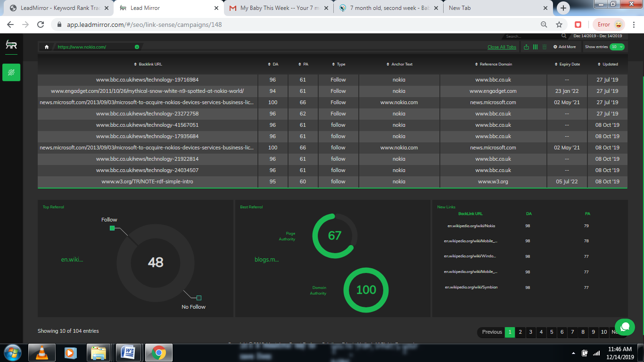Click the engadget.com mythical-snow-white backlink
Image resolution: width=644 pixels, height=362 pixels.
pos(147,91)
